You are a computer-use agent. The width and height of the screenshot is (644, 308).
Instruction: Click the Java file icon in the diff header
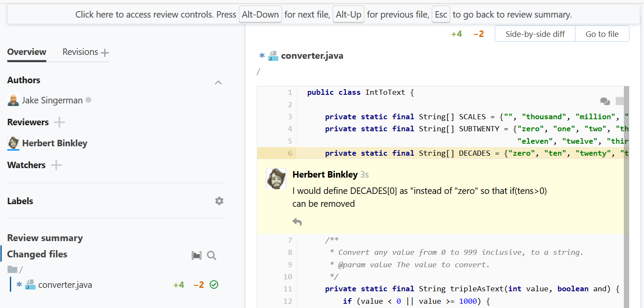click(273, 56)
